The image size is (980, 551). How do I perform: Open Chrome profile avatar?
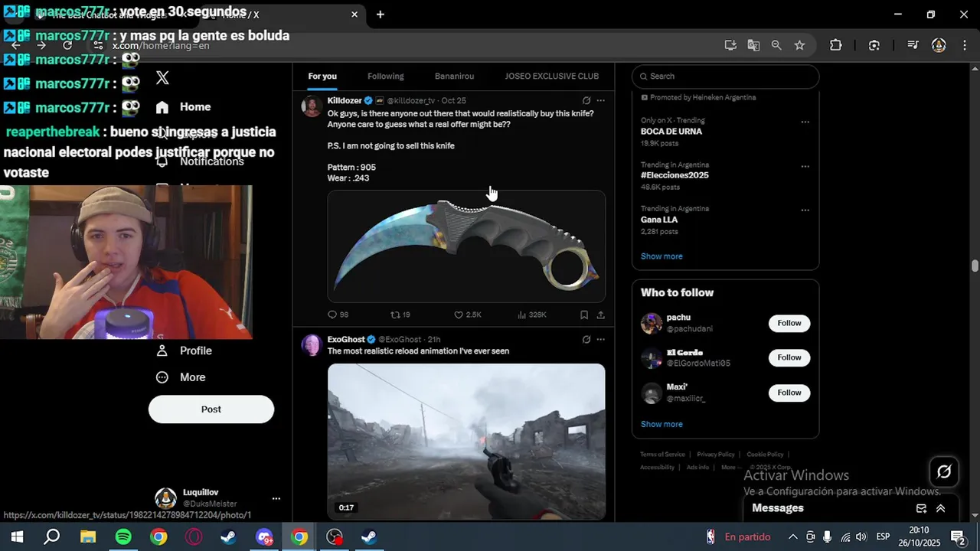point(939,45)
